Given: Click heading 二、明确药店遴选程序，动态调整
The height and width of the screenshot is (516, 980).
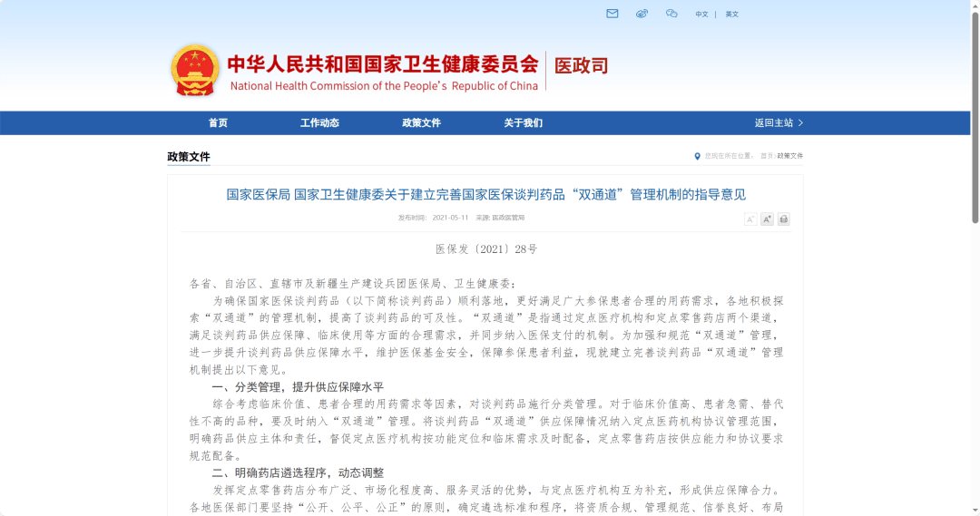Looking at the screenshot, I should (298, 473).
